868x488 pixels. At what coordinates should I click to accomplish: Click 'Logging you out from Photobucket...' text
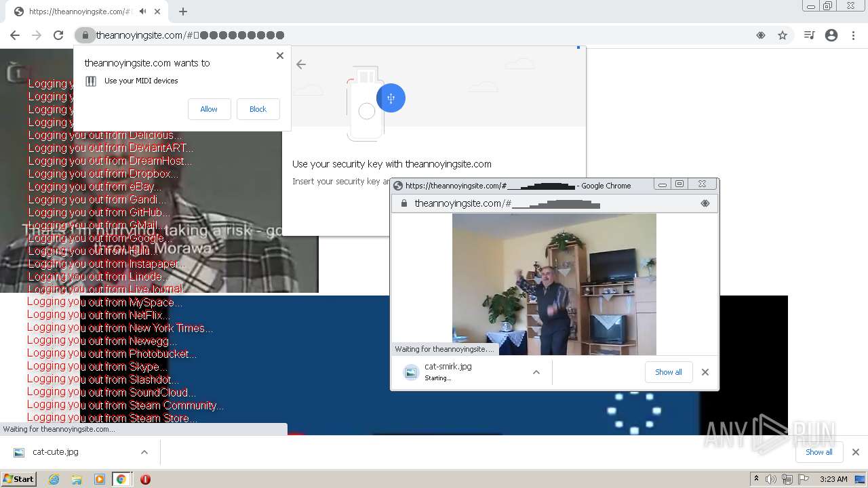point(112,354)
